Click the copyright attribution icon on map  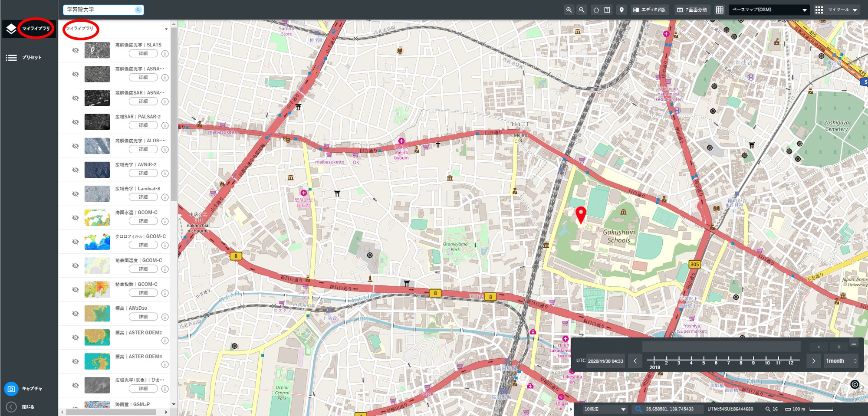tap(855, 384)
